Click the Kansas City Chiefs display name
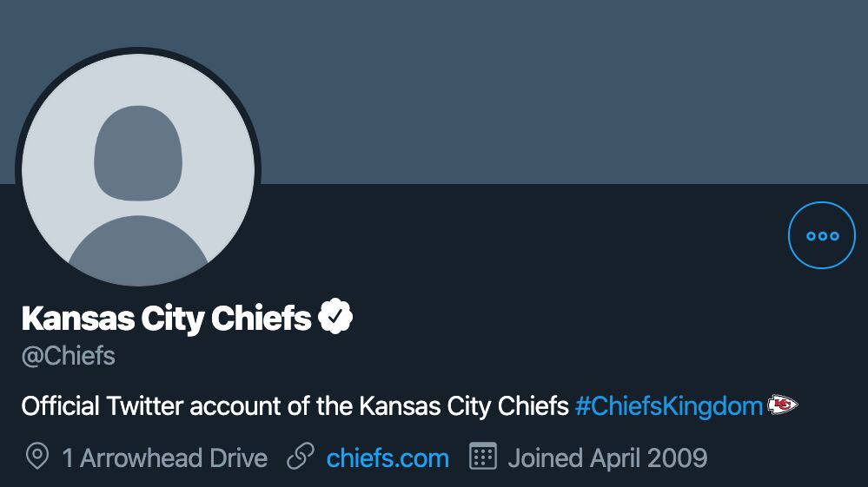The image size is (868, 487). click(x=166, y=319)
